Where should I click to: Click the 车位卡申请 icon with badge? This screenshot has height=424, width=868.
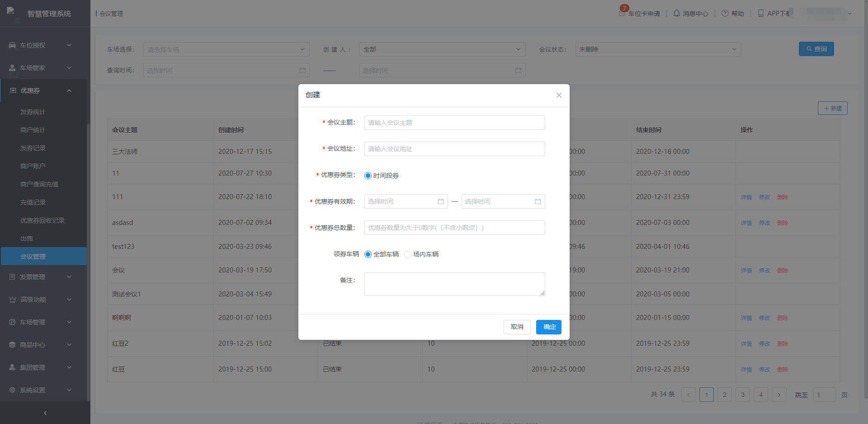coord(623,12)
